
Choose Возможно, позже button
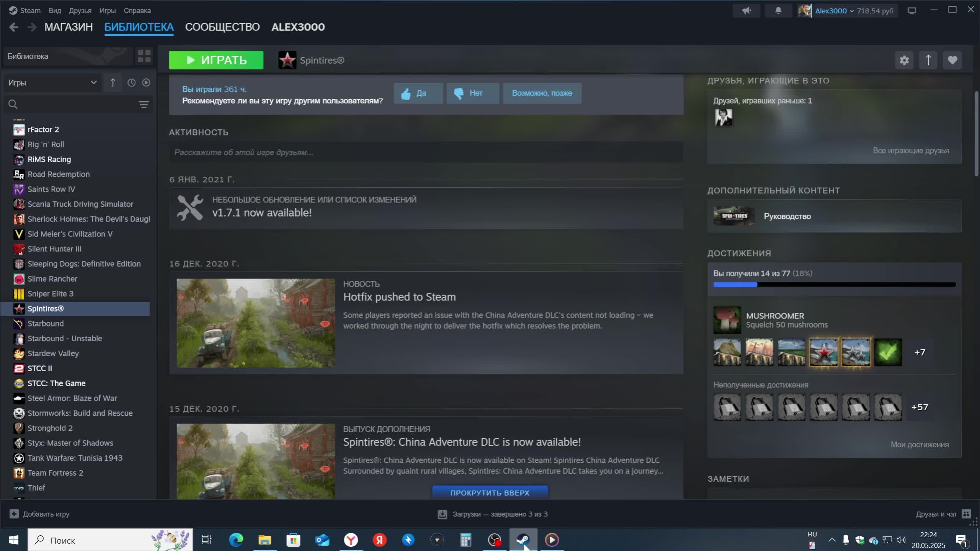tap(542, 93)
